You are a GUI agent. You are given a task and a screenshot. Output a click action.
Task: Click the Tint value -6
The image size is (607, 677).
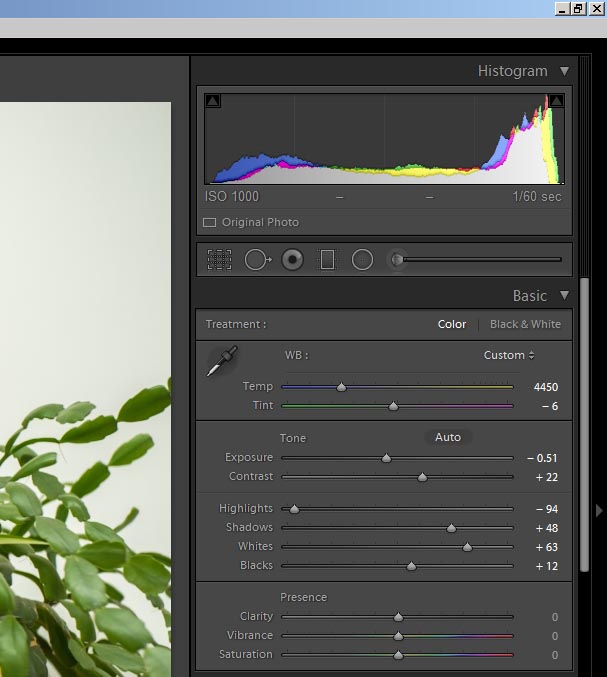[x=550, y=406]
